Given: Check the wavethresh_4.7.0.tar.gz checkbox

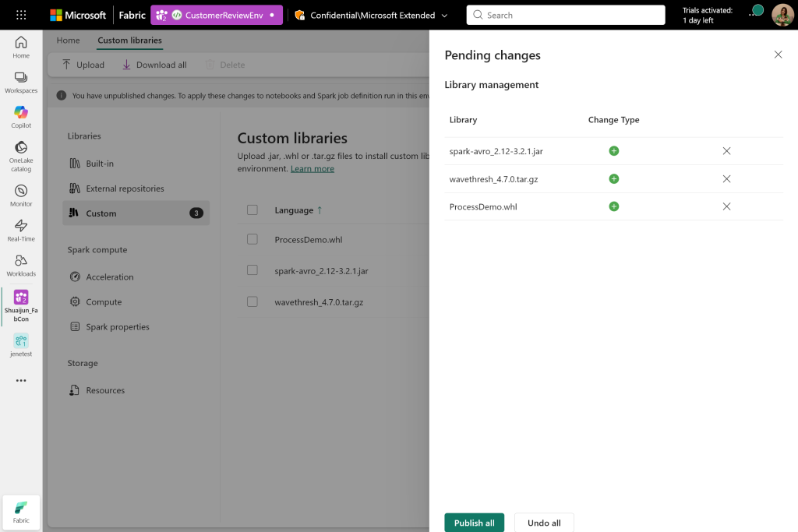Looking at the screenshot, I should pos(252,302).
